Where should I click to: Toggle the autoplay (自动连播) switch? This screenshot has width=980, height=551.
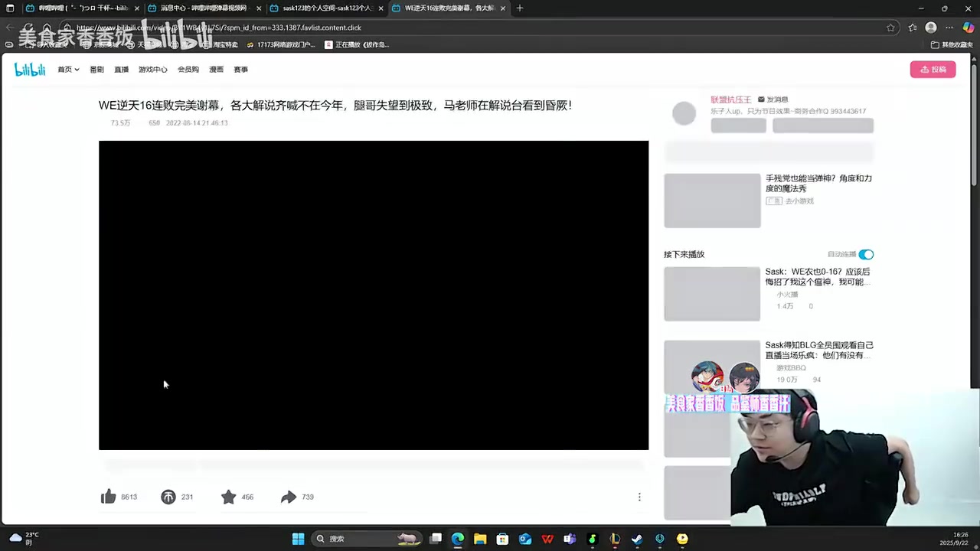click(x=865, y=254)
